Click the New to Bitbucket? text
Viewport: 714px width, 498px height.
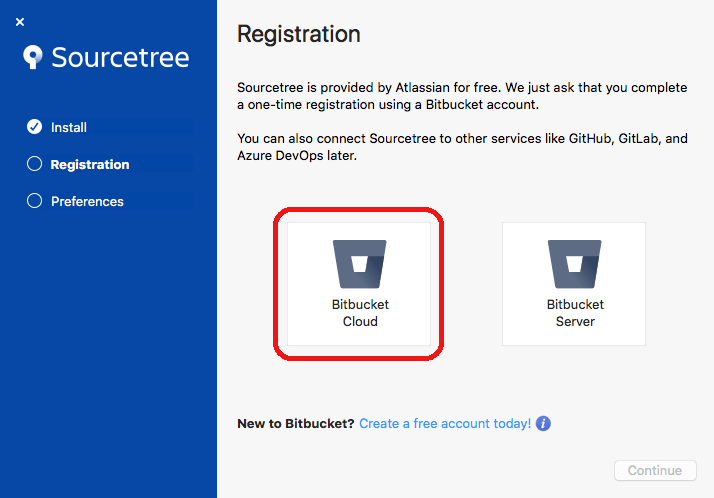(x=295, y=424)
